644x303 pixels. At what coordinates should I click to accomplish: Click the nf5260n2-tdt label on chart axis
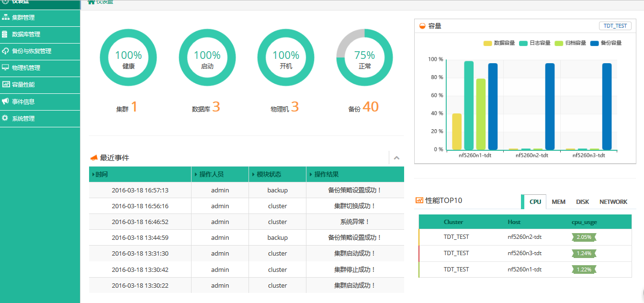pos(532,155)
